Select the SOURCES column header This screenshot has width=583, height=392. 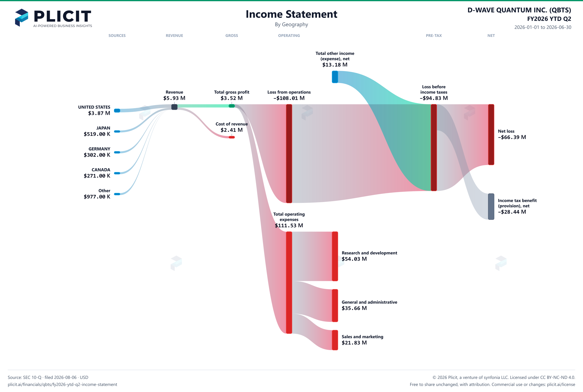click(117, 35)
